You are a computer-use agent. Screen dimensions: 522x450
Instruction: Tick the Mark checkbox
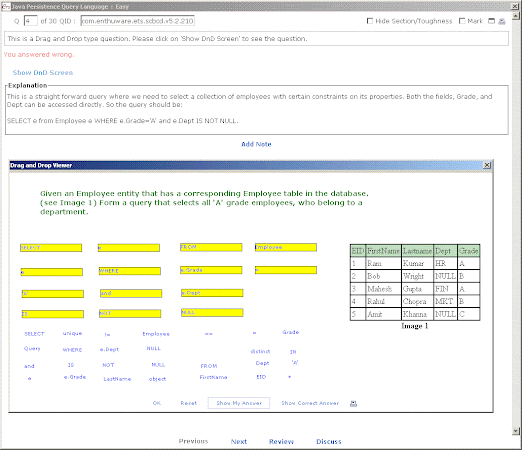462,21
